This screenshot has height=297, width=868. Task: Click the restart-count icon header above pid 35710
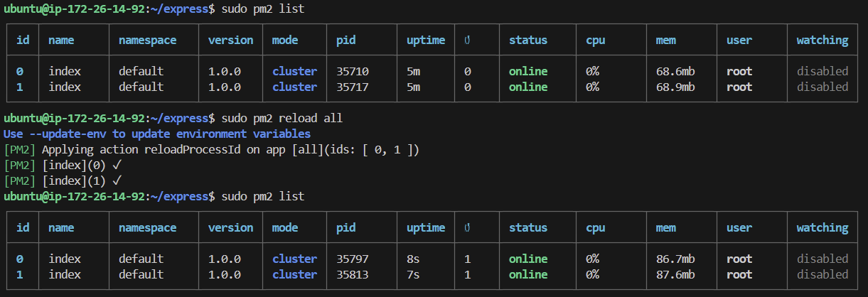click(x=467, y=40)
